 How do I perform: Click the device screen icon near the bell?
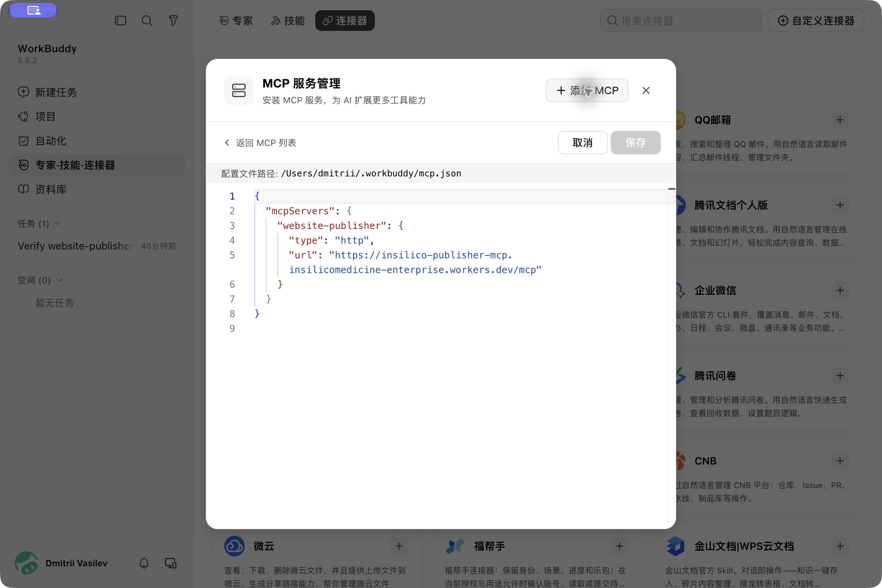pos(171,563)
